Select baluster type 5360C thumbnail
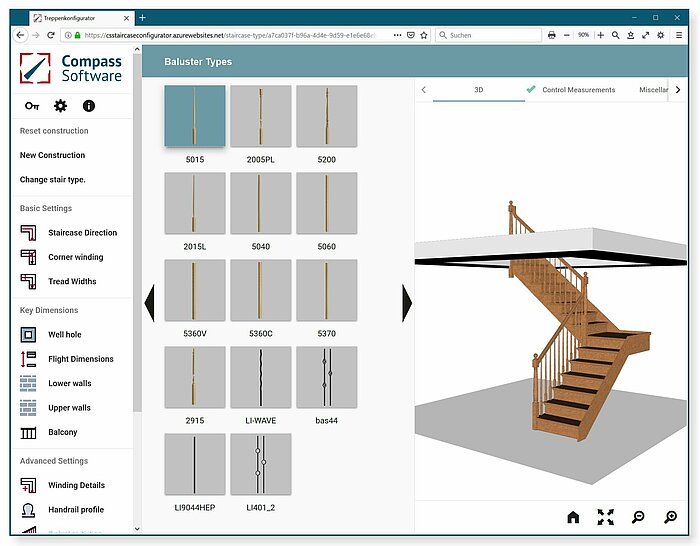700x546 pixels. 261,290
